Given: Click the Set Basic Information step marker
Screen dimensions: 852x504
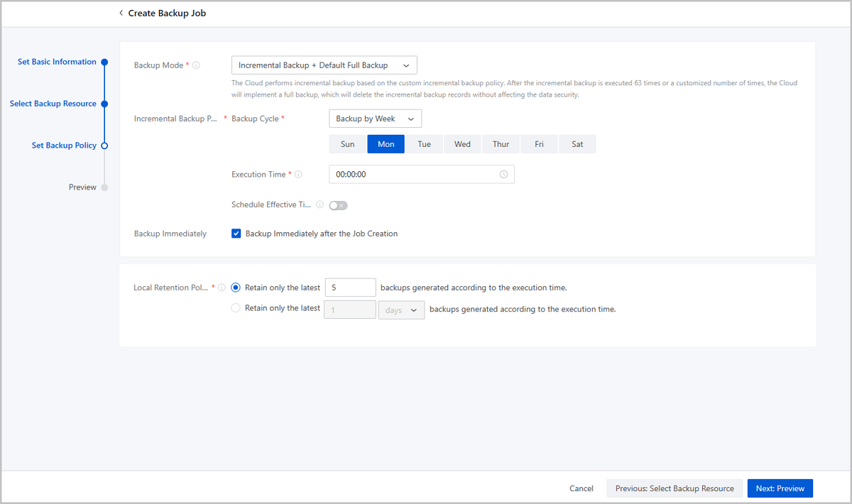Looking at the screenshot, I should pos(104,62).
